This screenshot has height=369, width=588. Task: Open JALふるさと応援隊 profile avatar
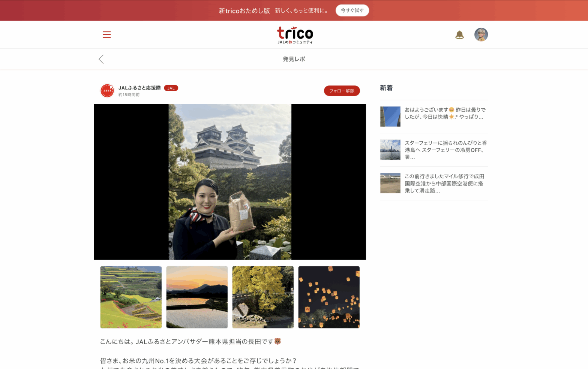point(107,91)
